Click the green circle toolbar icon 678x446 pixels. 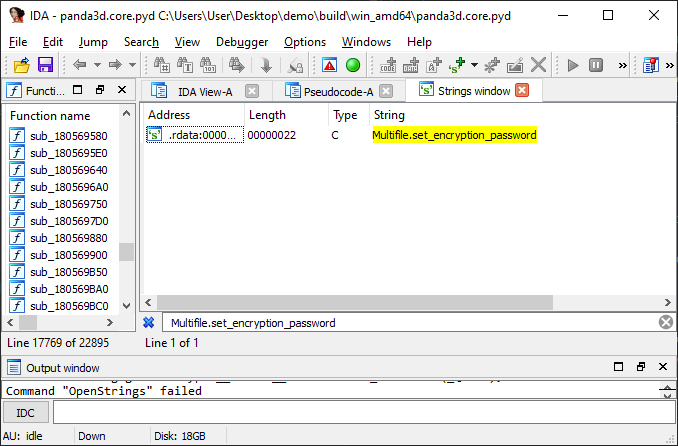pyautogui.click(x=353, y=65)
